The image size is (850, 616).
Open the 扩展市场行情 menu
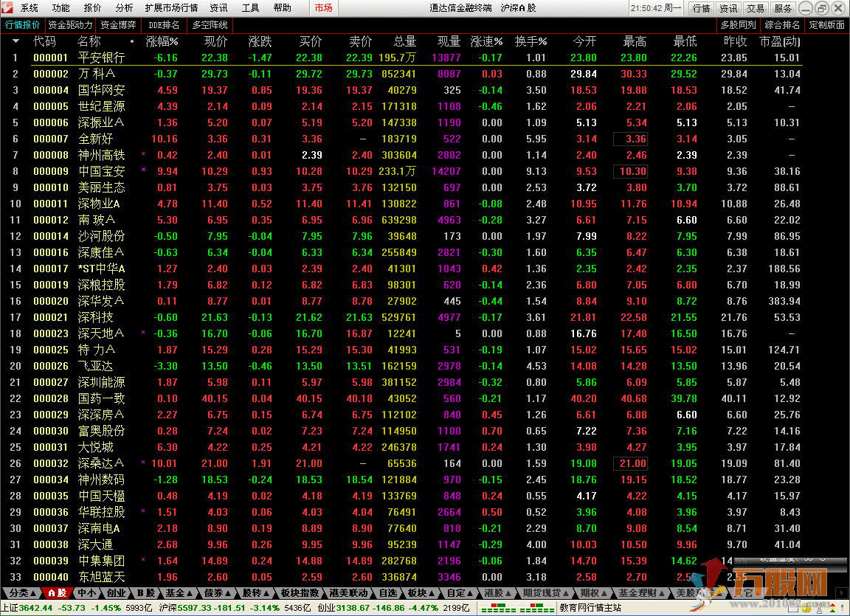coord(171,7)
